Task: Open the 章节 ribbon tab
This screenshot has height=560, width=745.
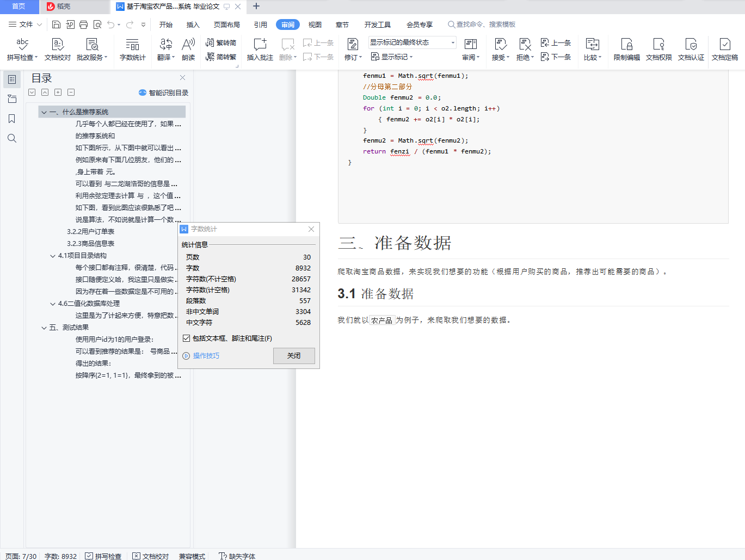Action: [x=342, y=24]
